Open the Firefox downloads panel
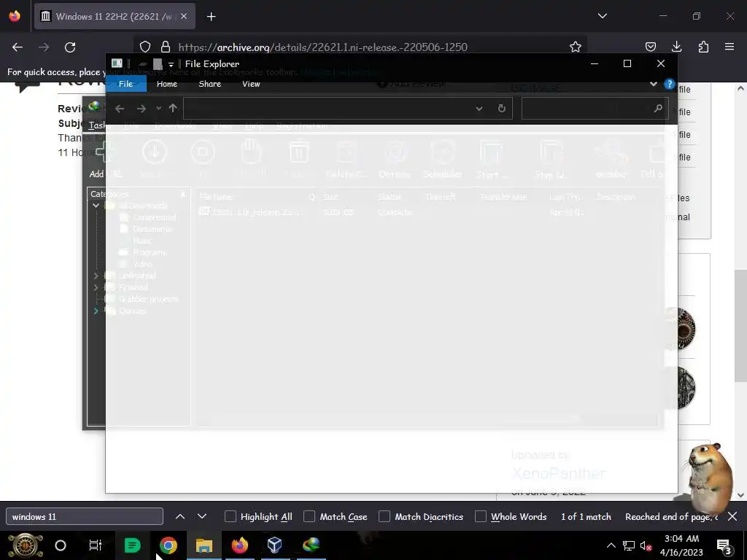This screenshot has height=560, width=747. click(x=676, y=47)
